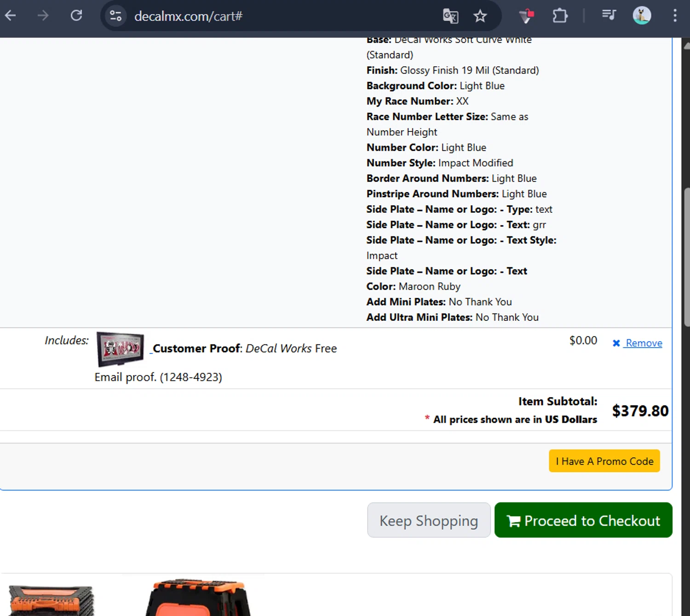
Task: Open the extensions puzzle-piece menu
Action: pos(560,16)
